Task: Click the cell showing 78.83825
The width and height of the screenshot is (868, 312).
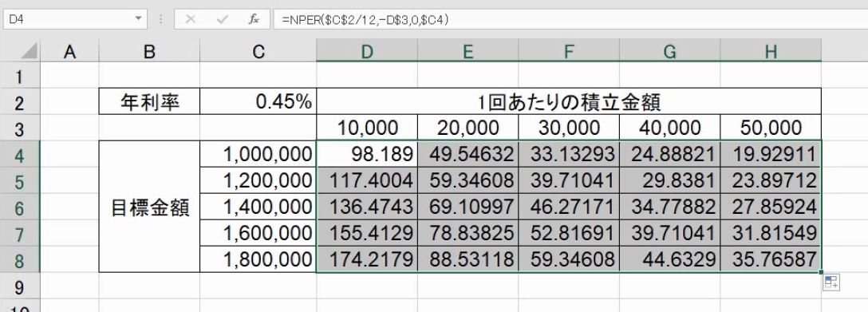Action: tap(468, 233)
